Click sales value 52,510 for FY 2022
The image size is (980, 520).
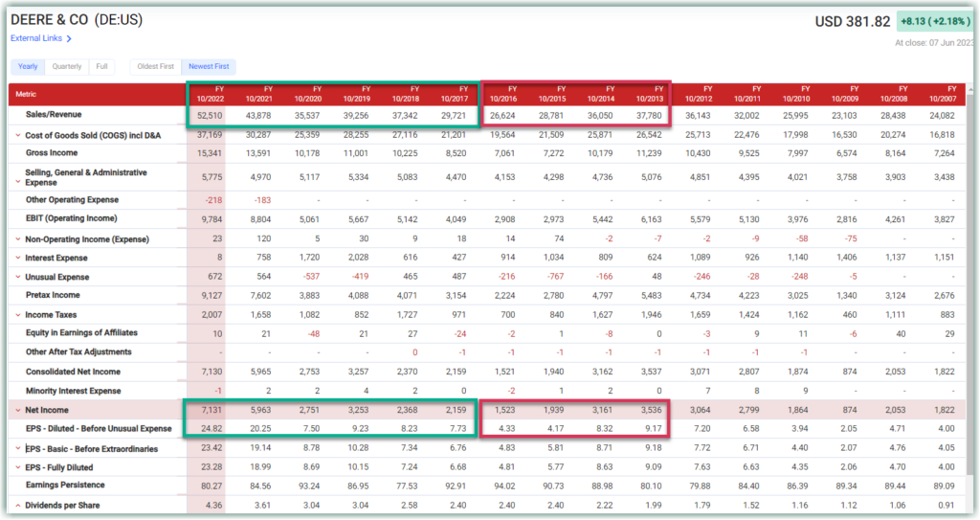[210, 116]
